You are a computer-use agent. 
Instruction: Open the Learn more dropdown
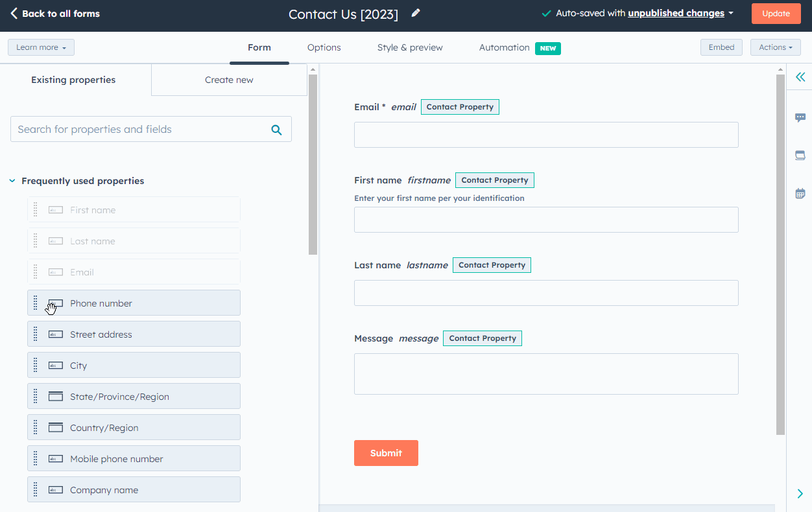tap(41, 47)
